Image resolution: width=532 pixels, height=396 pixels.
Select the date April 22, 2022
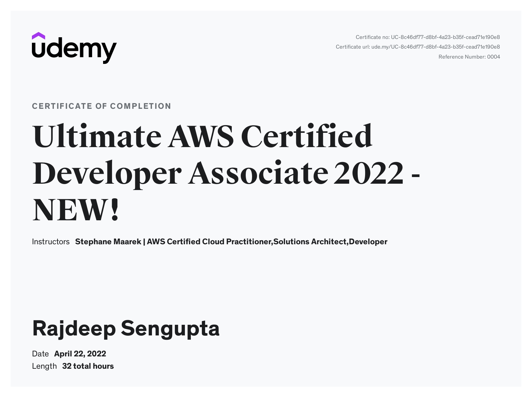click(80, 354)
